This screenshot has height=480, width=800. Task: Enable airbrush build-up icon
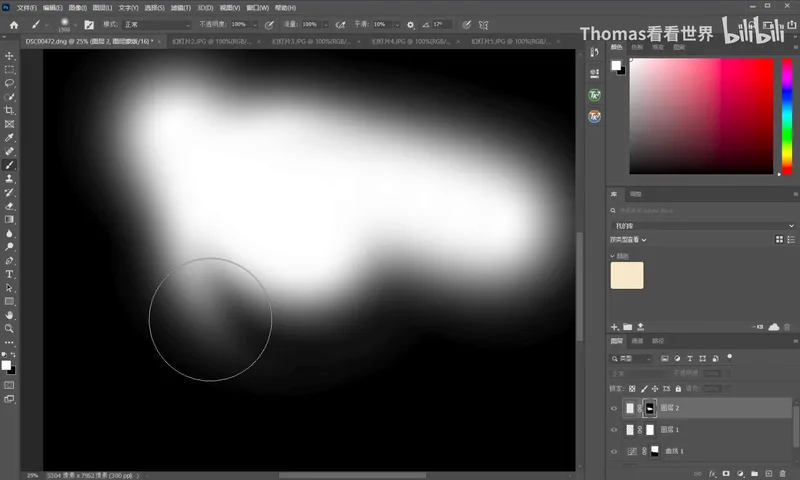point(340,24)
